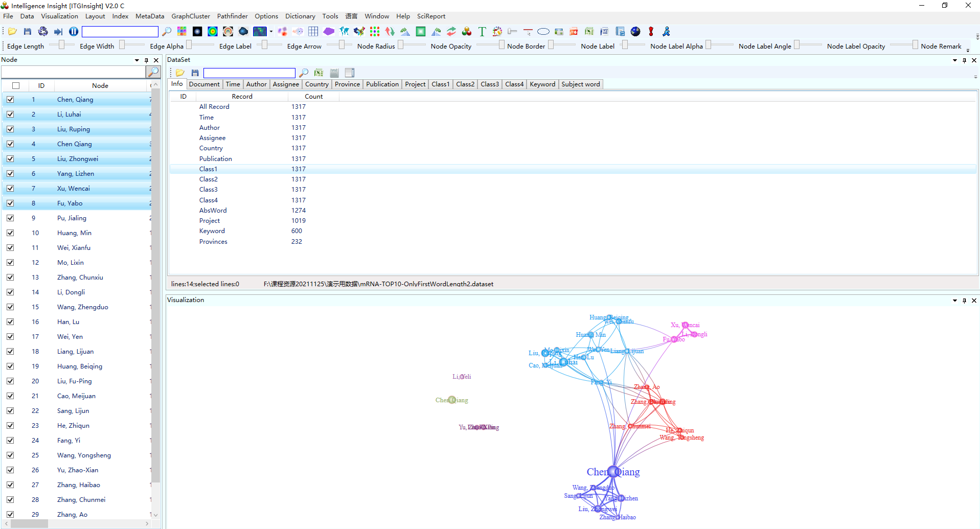The image size is (980, 529).
Task: Uncheck the Fang, Yi node checkbox
Action: click(x=10, y=441)
